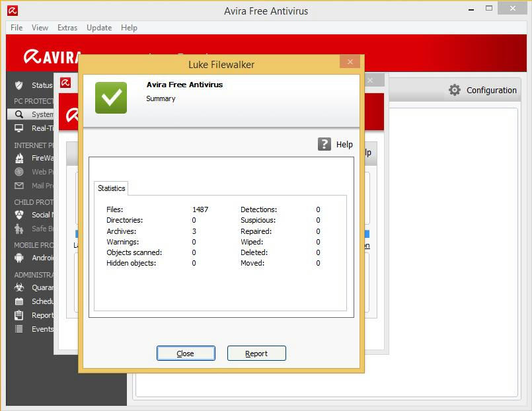Open the Safe Browsing family icon
Image resolution: width=532 pixels, height=411 pixels.
[x=19, y=229]
